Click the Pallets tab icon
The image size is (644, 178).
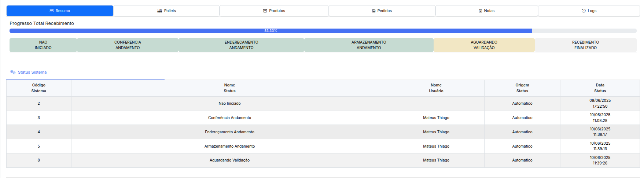pos(159,11)
